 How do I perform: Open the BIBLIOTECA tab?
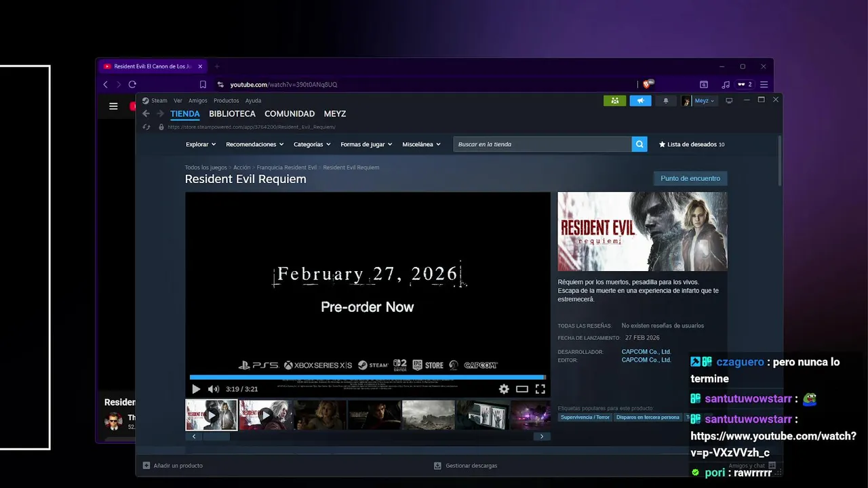(233, 114)
